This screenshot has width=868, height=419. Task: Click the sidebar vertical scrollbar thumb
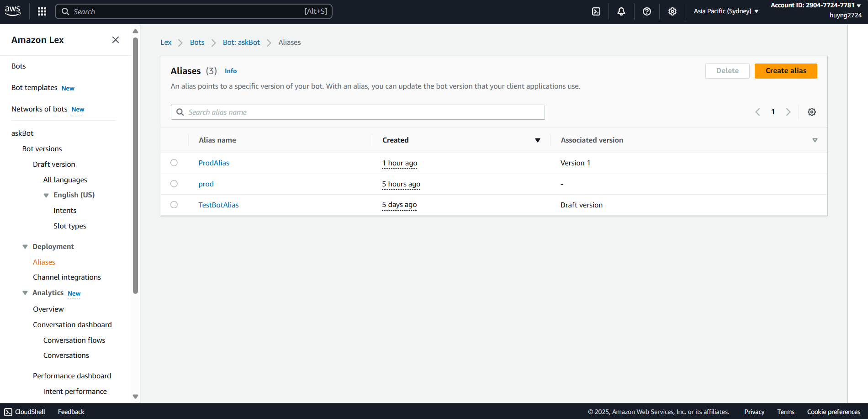point(135,165)
